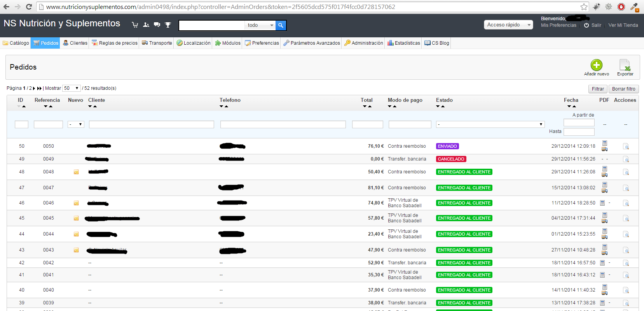Viewport: 644px width, 311px height.
Task: View details of order 0044
Action: click(x=626, y=234)
